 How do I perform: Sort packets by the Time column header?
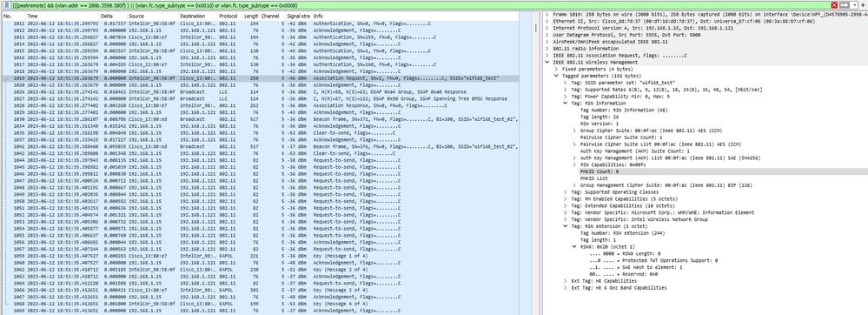pos(63,17)
